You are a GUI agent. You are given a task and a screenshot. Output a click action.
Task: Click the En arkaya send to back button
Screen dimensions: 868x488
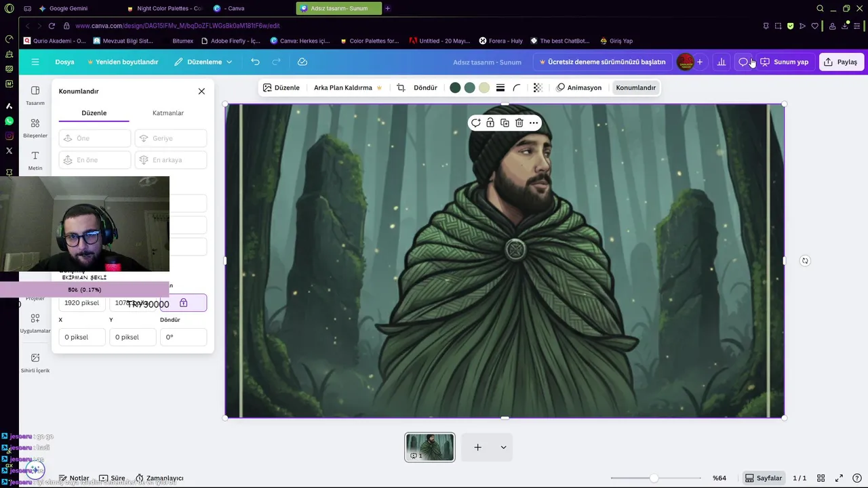pyautogui.click(x=171, y=160)
